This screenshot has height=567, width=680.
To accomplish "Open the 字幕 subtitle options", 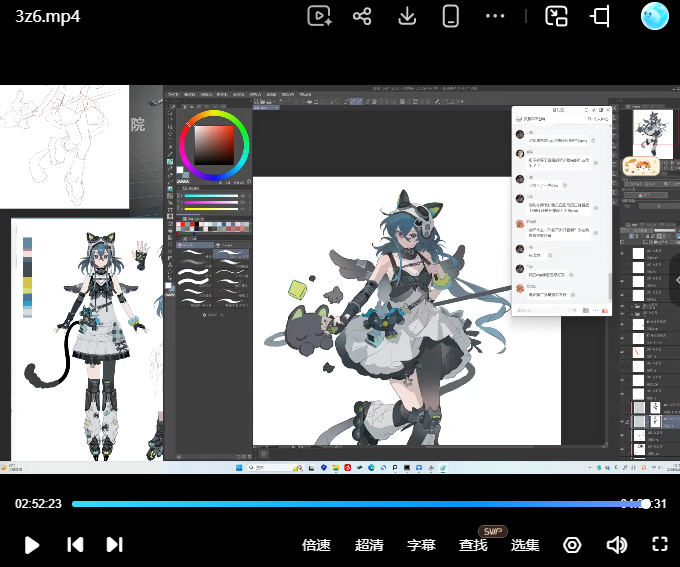I will pos(421,545).
